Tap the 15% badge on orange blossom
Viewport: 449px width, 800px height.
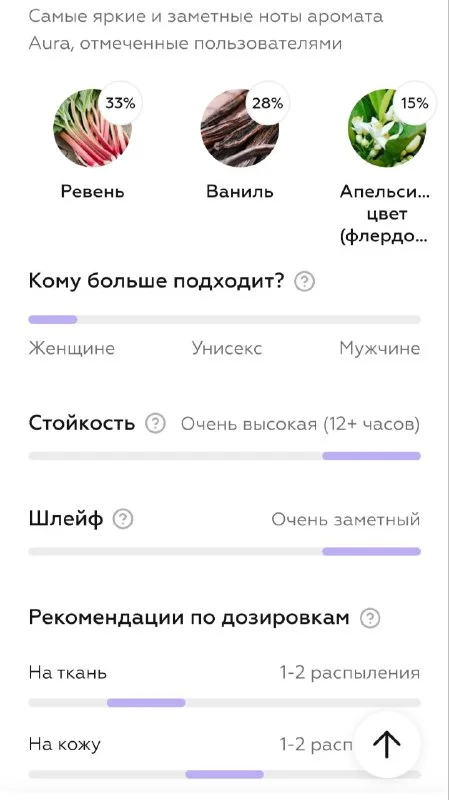pos(415,103)
